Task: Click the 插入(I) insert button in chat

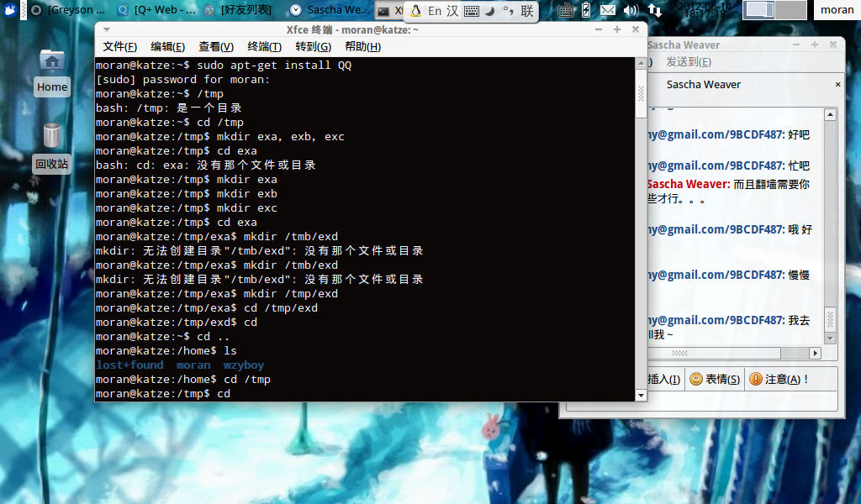Action: (x=664, y=380)
